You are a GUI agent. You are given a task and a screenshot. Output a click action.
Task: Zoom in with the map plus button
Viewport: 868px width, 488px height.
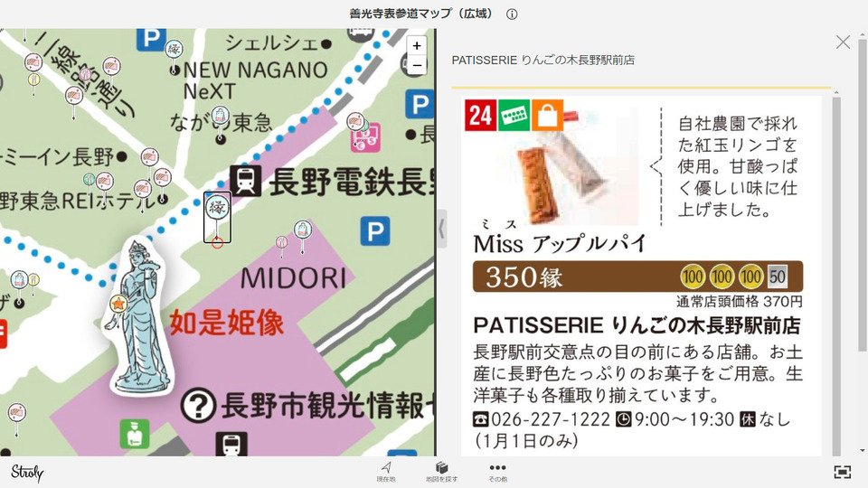click(417, 45)
